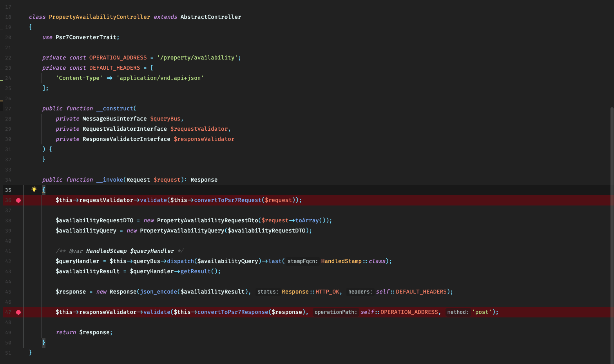Toggle the breakpoint on line 36
Viewport: 614px width, 364px height.
pyautogui.click(x=18, y=200)
